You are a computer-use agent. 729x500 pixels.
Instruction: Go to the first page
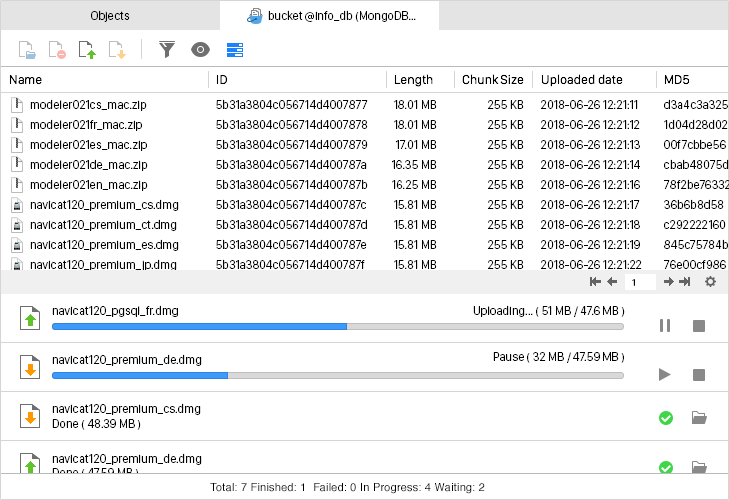click(595, 282)
